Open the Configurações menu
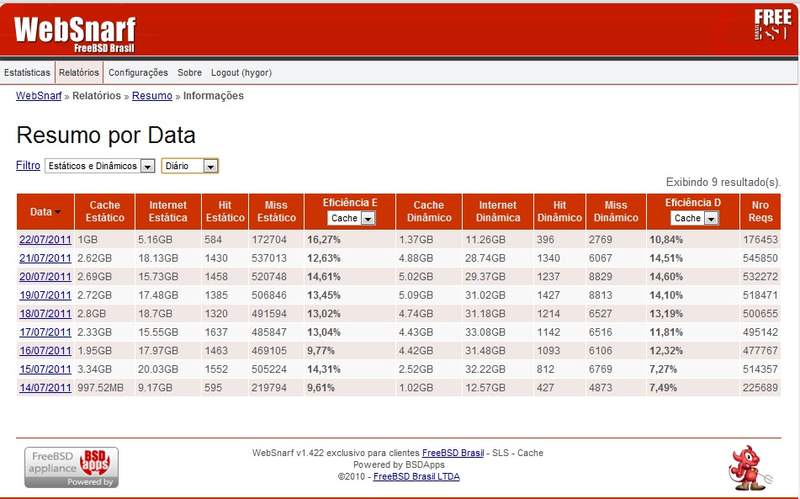Screen dimensions: 800x499 tap(138, 72)
